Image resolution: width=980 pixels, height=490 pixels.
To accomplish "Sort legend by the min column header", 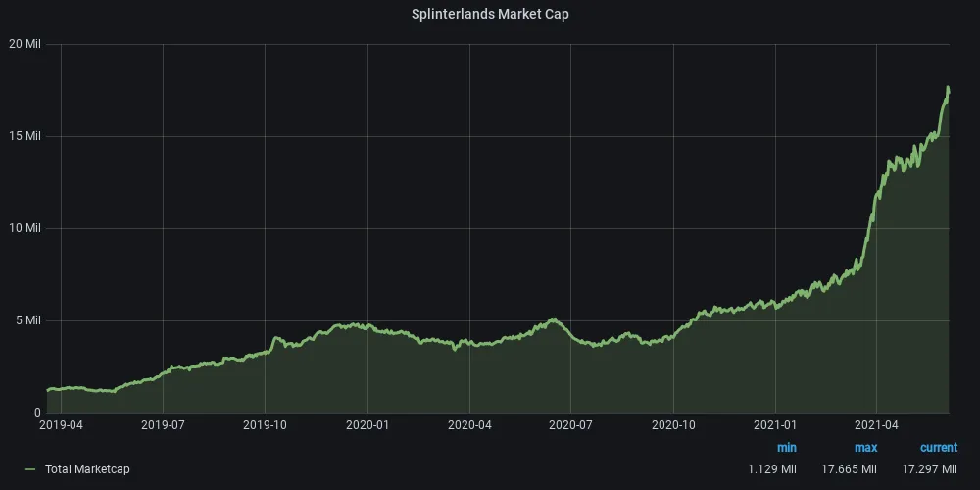I will click(x=786, y=448).
